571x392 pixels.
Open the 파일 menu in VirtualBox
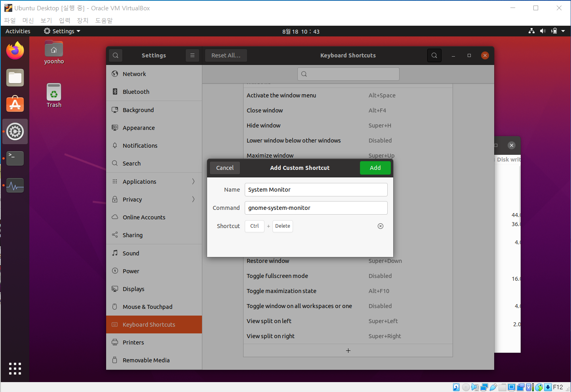point(10,20)
